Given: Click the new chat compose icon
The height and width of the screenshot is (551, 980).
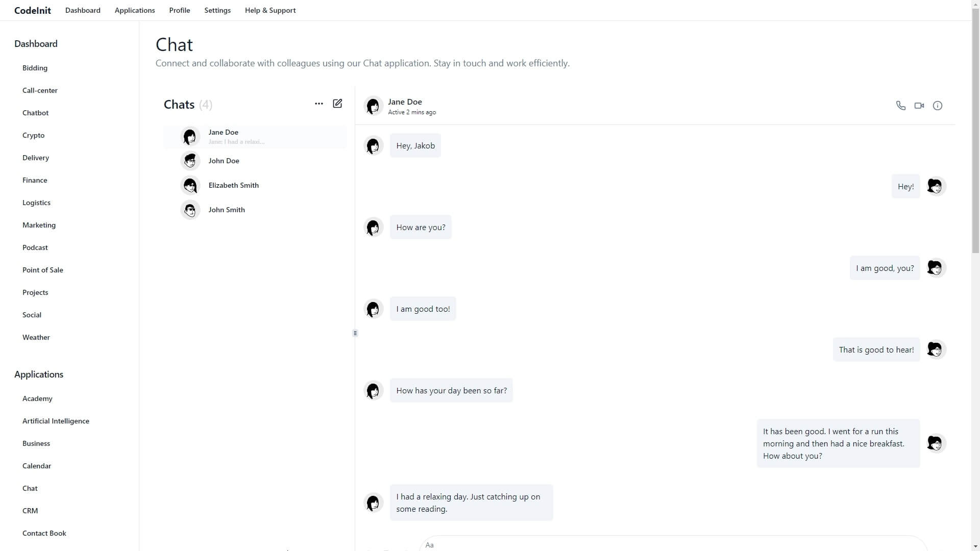Looking at the screenshot, I should [337, 104].
